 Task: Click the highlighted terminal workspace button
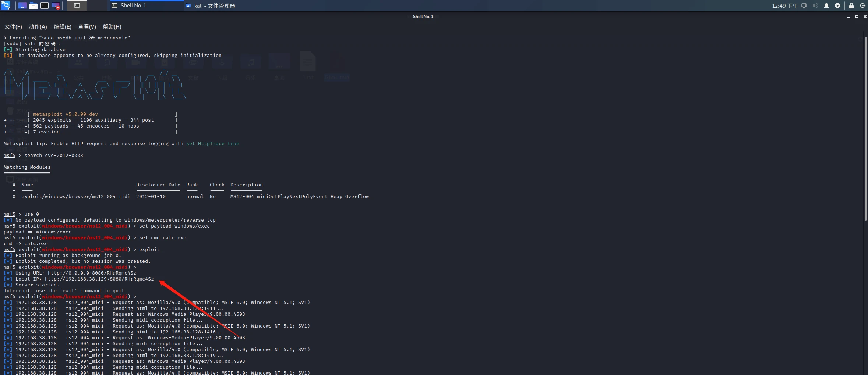tap(77, 6)
